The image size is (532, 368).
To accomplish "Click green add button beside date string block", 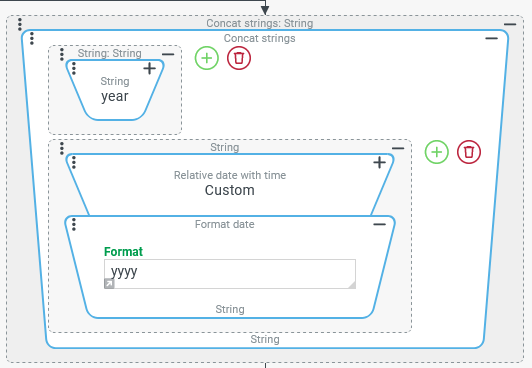I will click(x=437, y=152).
